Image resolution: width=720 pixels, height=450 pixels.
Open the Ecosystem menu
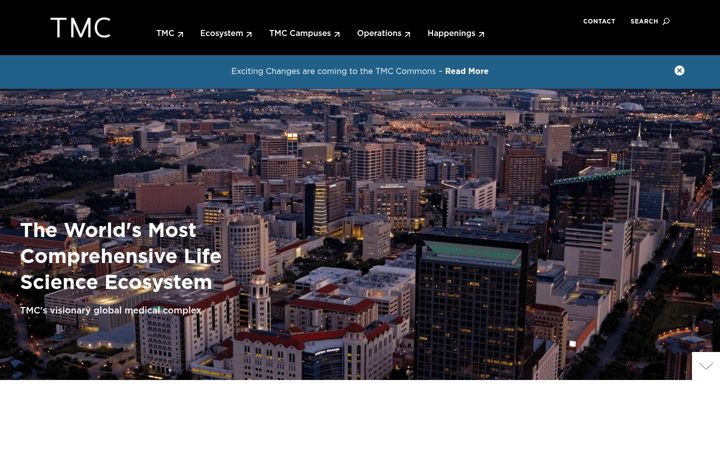[x=226, y=34]
